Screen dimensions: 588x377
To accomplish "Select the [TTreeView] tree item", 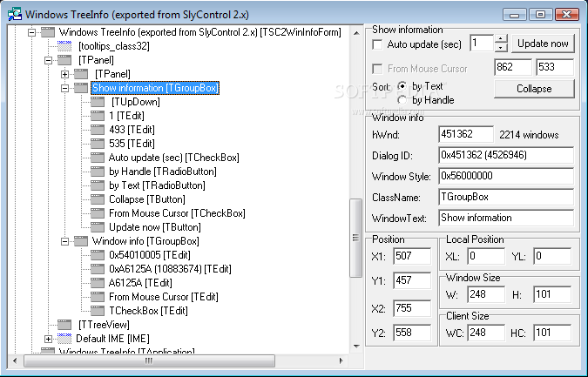I will (104, 325).
